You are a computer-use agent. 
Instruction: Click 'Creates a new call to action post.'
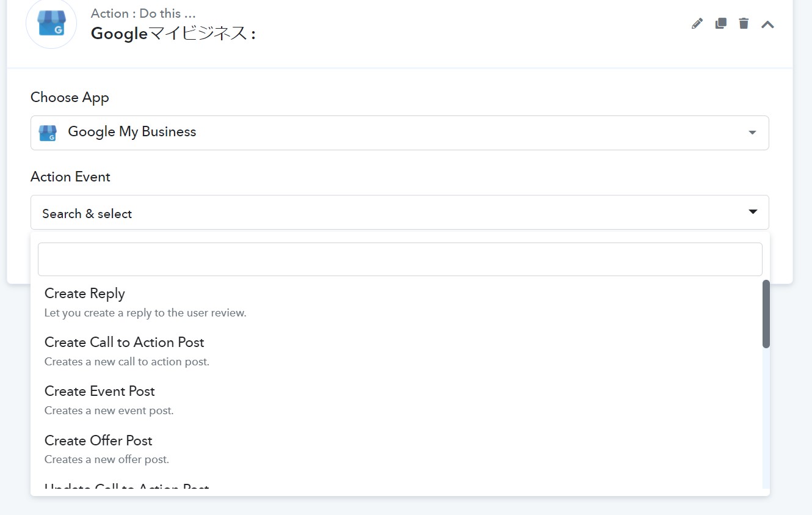(127, 362)
